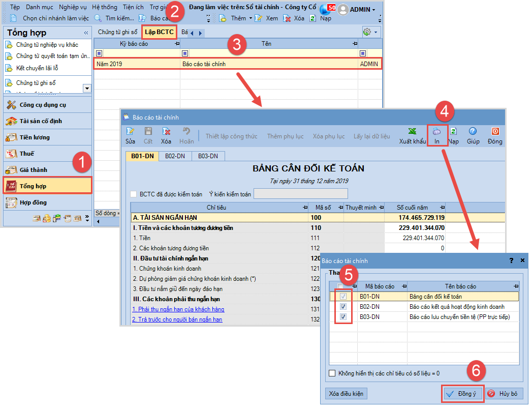Click the Nạp reload icon in report window

pyautogui.click(x=453, y=132)
